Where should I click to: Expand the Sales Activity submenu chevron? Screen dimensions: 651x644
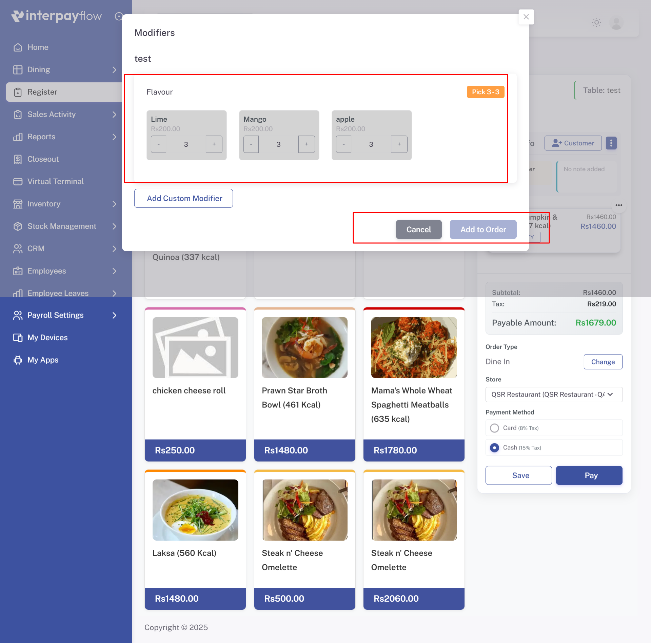pyautogui.click(x=114, y=115)
